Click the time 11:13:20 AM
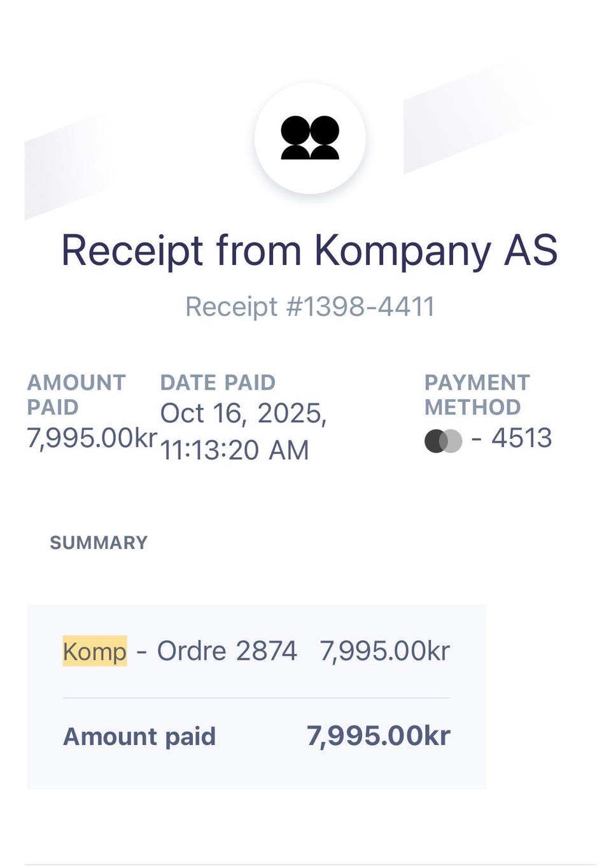 tap(234, 450)
